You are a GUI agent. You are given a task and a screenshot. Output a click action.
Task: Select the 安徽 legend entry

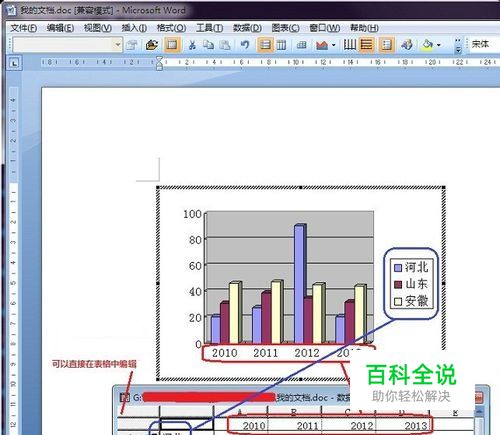(411, 301)
